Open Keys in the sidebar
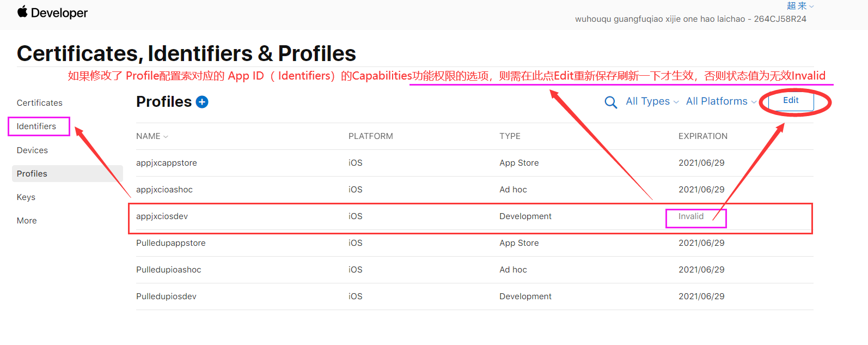Screen dimensions: 868x345 click(26, 197)
